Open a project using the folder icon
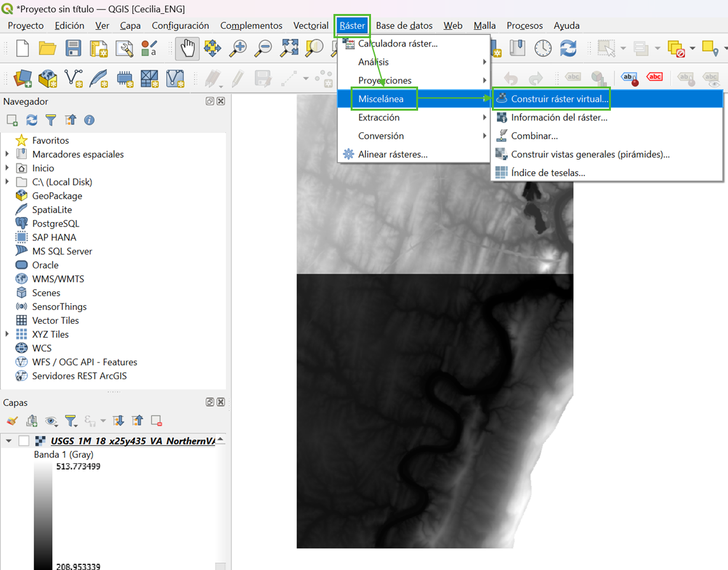This screenshot has height=570, width=728. click(47, 48)
